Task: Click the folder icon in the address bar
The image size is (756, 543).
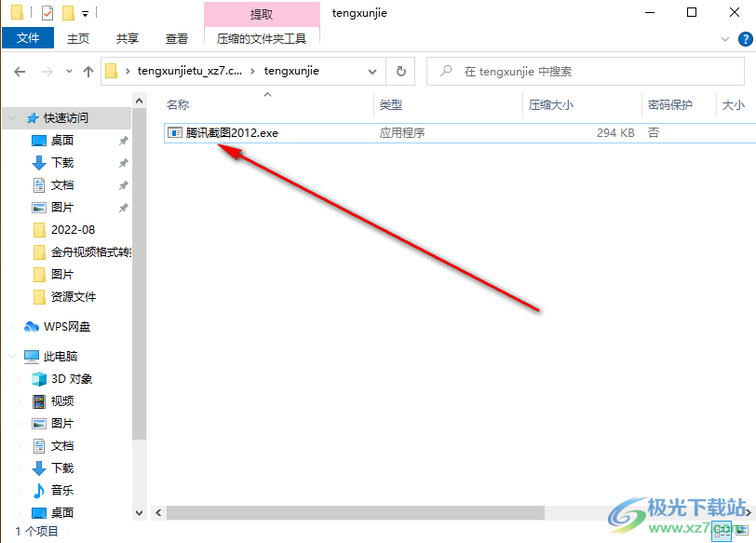Action: (x=112, y=72)
